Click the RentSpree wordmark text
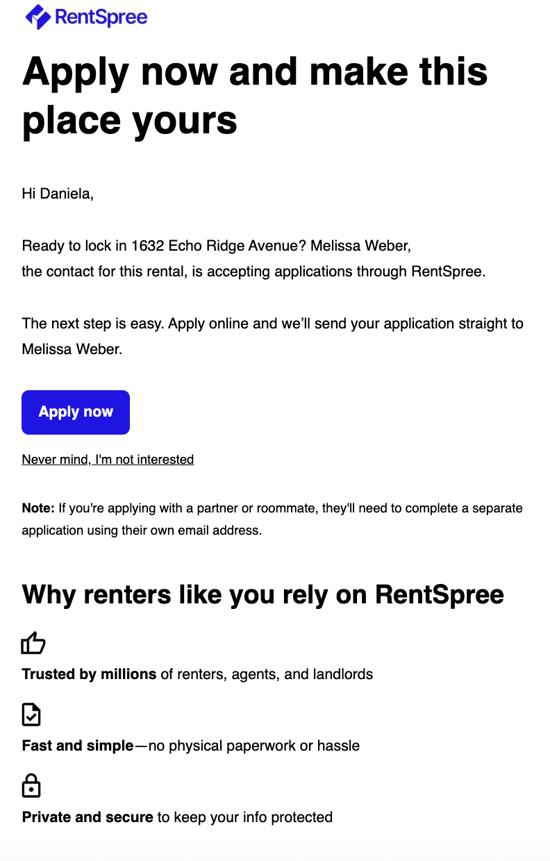 (101, 17)
